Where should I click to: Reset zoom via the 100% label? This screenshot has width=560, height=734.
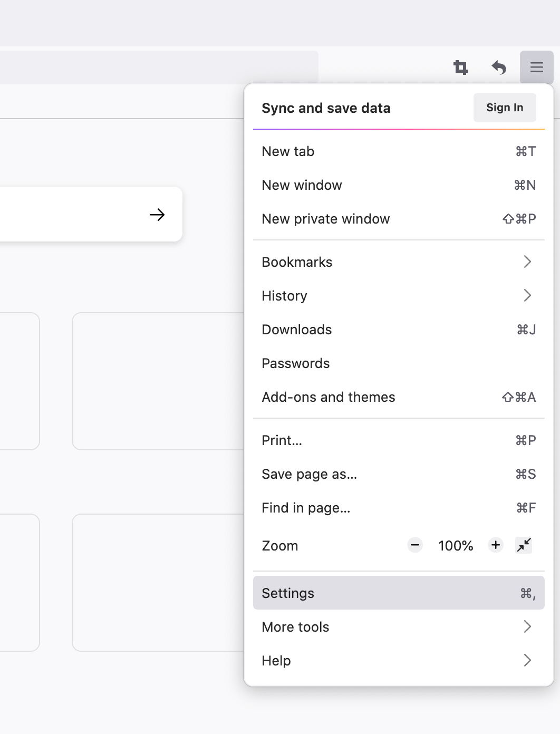point(456,546)
